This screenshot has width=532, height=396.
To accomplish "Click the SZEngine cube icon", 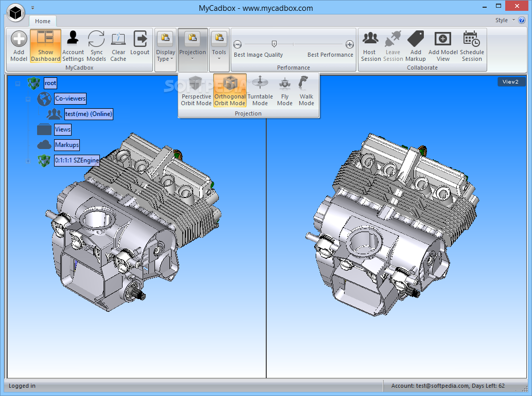I will pos(44,160).
